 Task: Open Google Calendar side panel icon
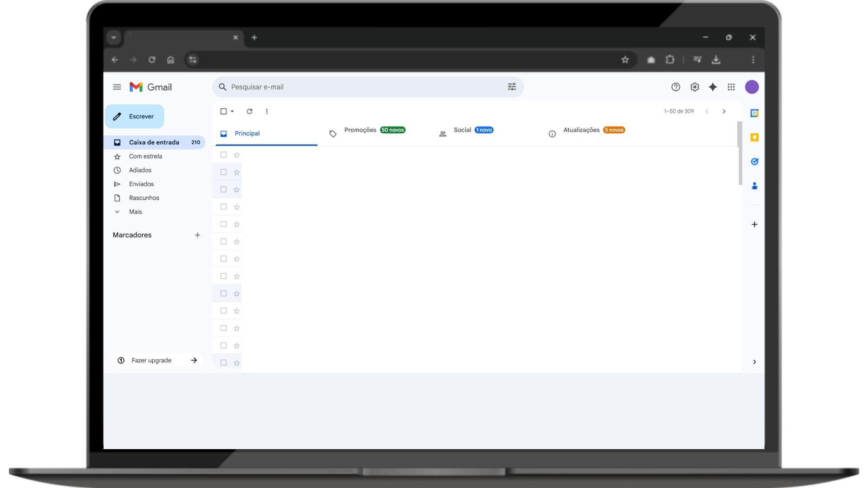[x=754, y=113]
